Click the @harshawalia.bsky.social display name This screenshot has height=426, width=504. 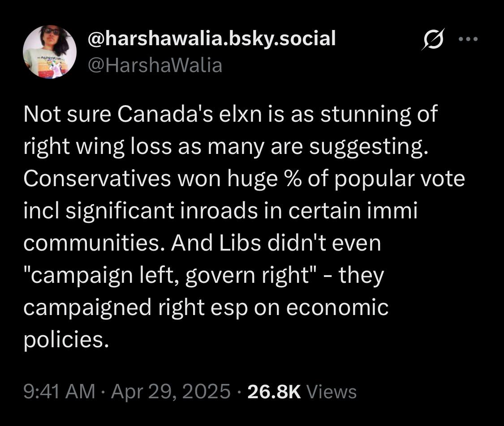pos(212,38)
